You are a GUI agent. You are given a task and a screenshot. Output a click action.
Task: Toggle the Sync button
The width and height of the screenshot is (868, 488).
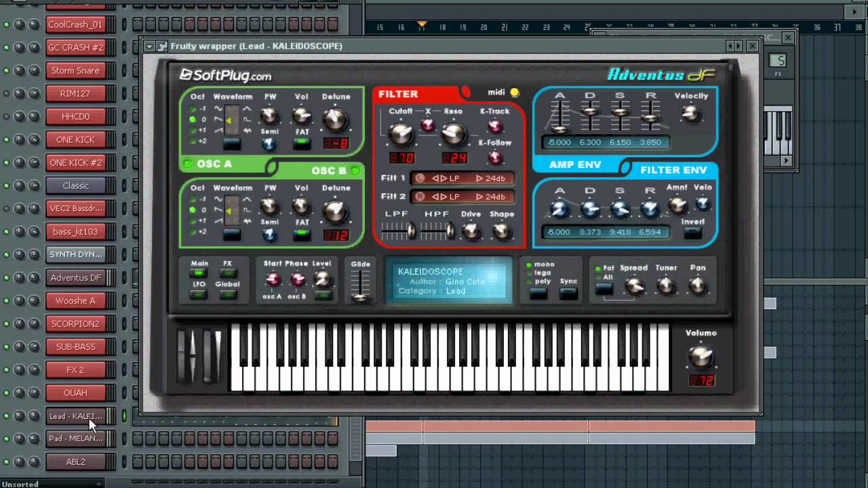(568, 293)
